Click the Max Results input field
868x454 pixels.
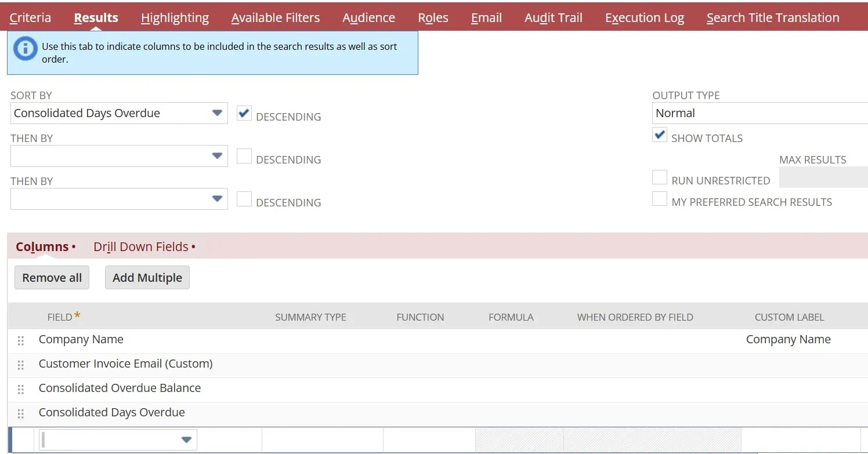823,177
